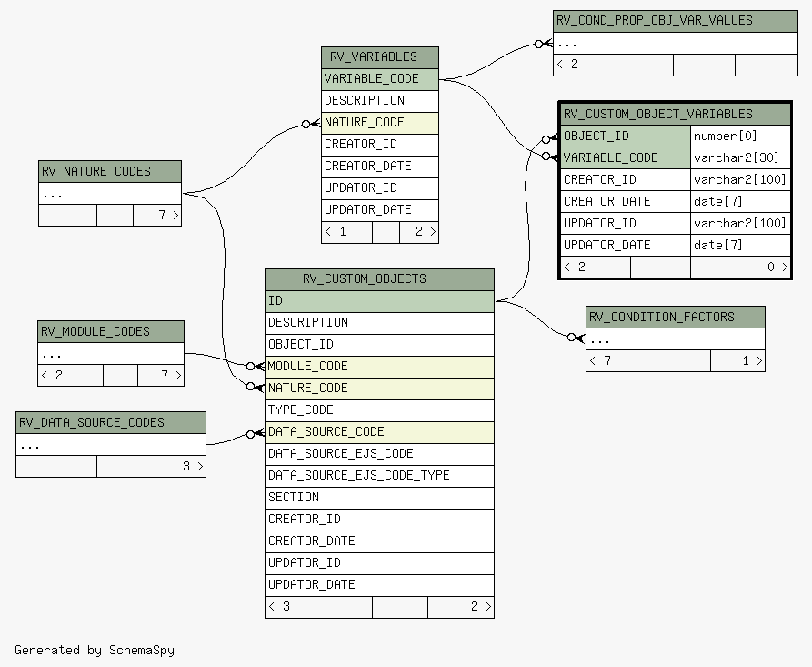
Task: Open the RV_CUSTOM_OBJECTS table header
Action: coord(379,279)
